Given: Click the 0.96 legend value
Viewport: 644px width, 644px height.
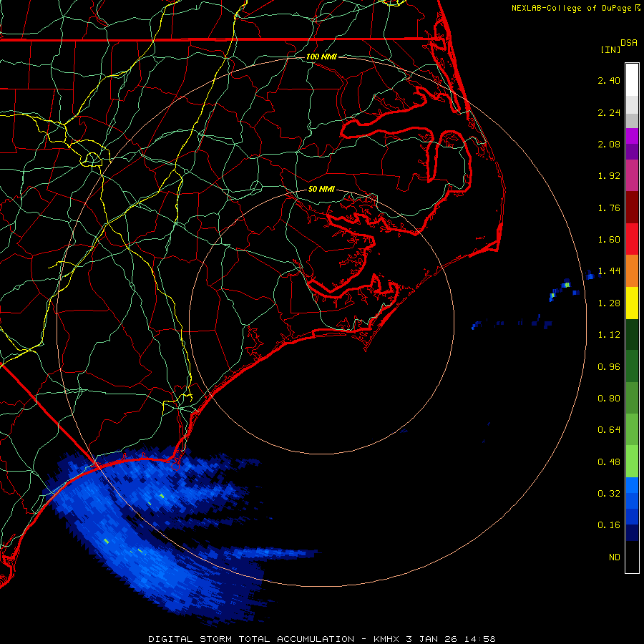Looking at the screenshot, I should click(x=609, y=367).
